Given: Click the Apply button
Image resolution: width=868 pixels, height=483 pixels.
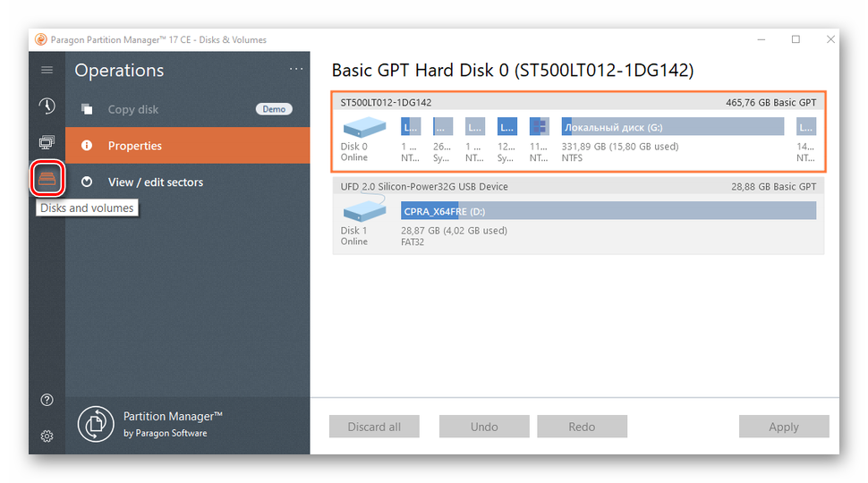Looking at the screenshot, I should click(783, 427).
